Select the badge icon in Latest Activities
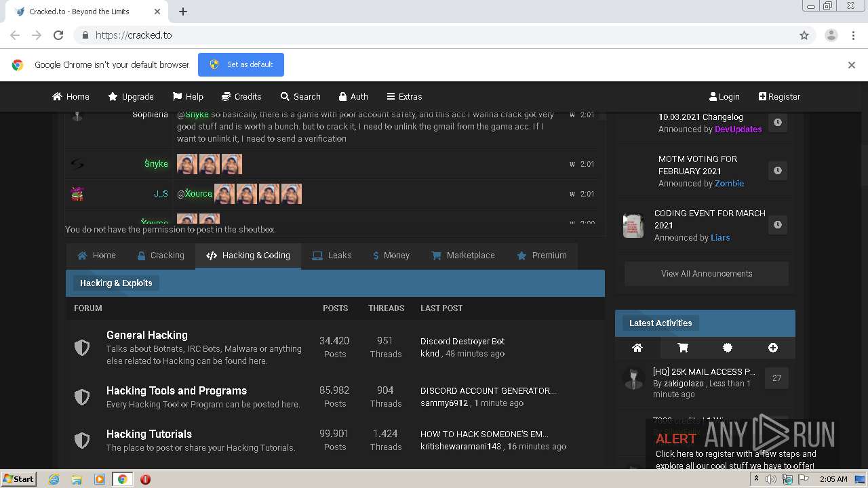Image resolution: width=868 pixels, height=488 pixels. coord(728,348)
